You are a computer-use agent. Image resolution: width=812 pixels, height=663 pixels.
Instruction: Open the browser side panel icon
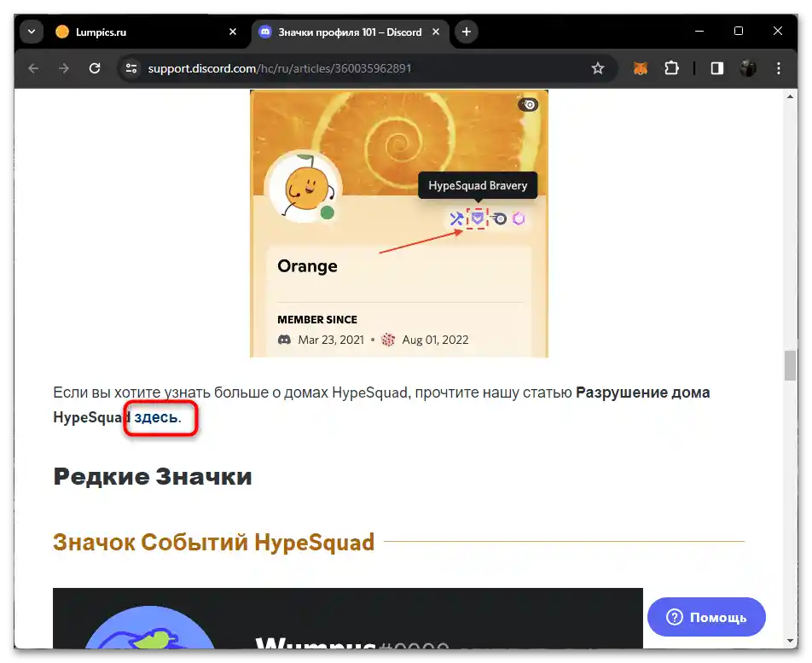pos(717,67)
